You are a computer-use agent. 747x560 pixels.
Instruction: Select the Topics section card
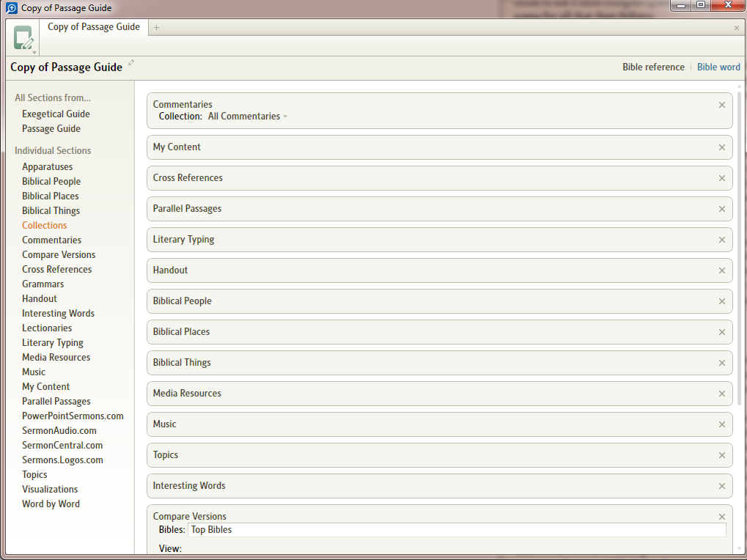click(439, 455)
